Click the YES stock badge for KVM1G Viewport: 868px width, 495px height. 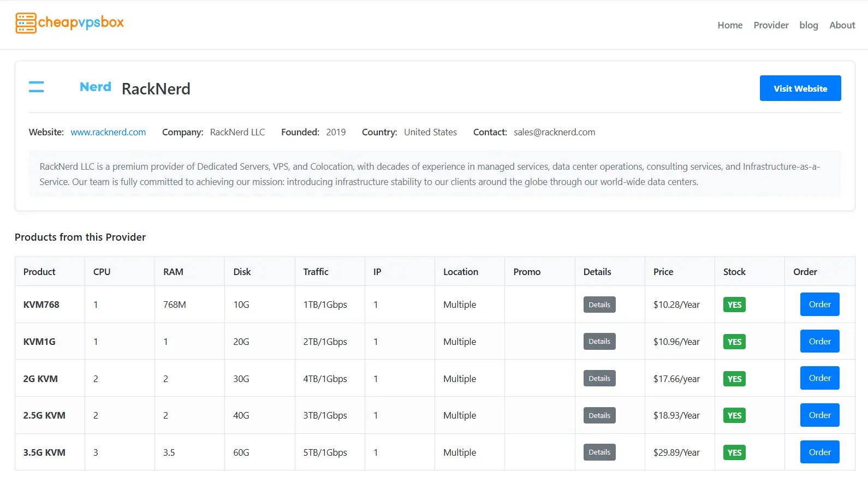(734, 342)
